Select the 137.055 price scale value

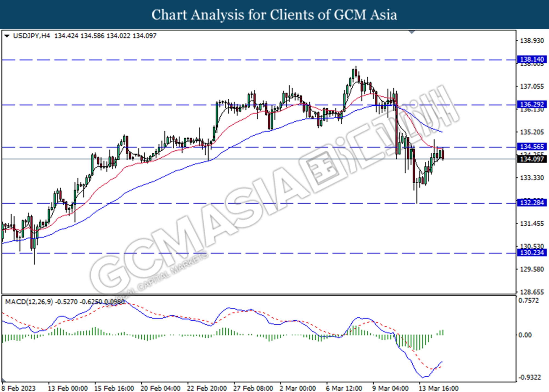pyautogui.click(x=532, y=86)
